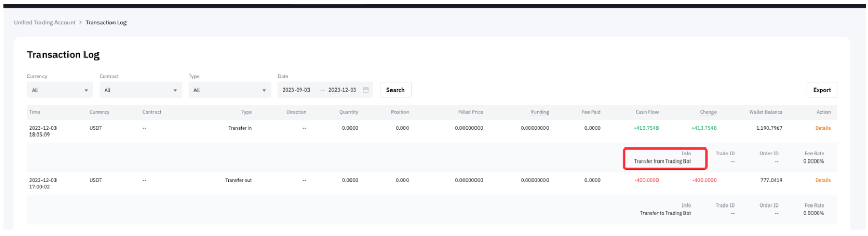868x236 pixels.
Task: Click the start date 2023-09-03
Action: (x=296, y=90)
